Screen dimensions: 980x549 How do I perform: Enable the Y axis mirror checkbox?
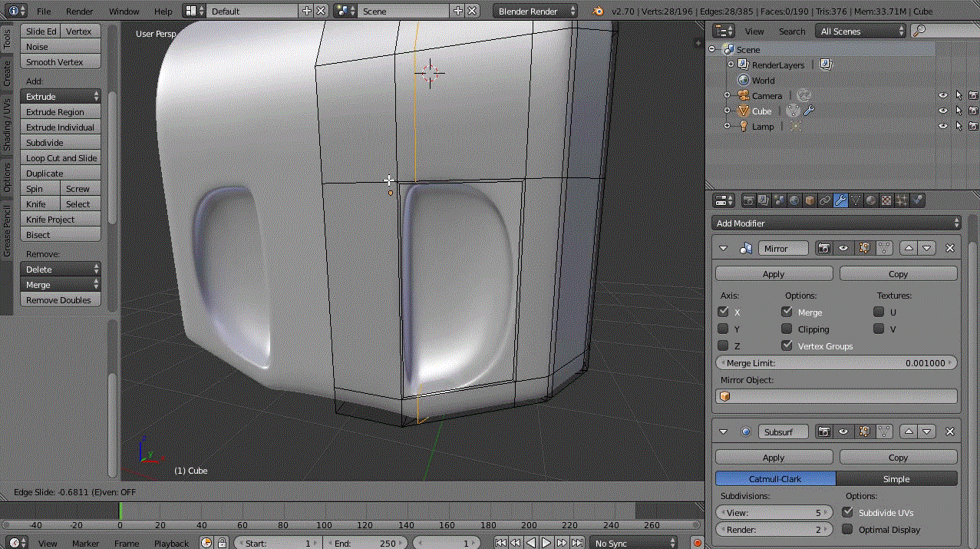point(723,329)
